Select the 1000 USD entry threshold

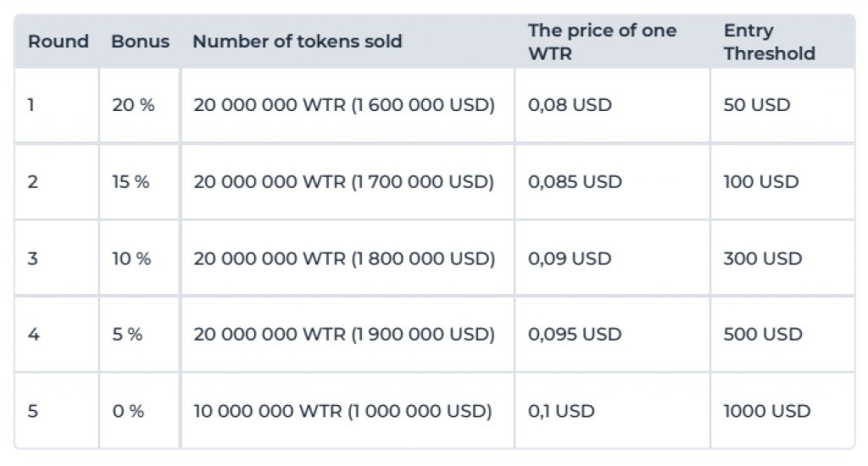(766, 411)
